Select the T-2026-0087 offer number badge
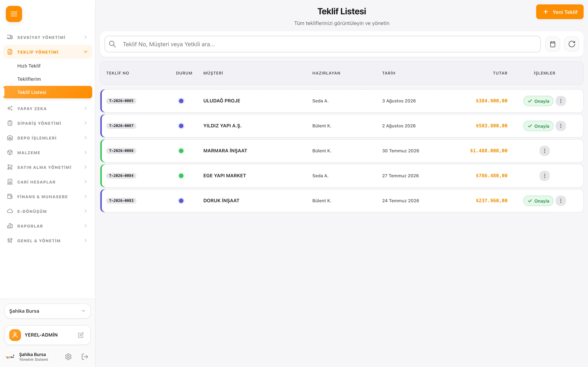Screen dimensions: 588x367 point(121,126)
